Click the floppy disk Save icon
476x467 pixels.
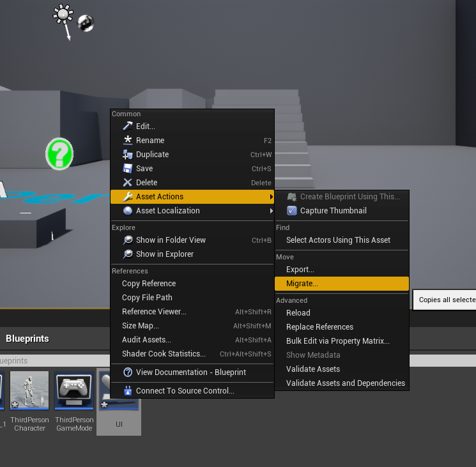pyautogui.click(x=128, y=169)
